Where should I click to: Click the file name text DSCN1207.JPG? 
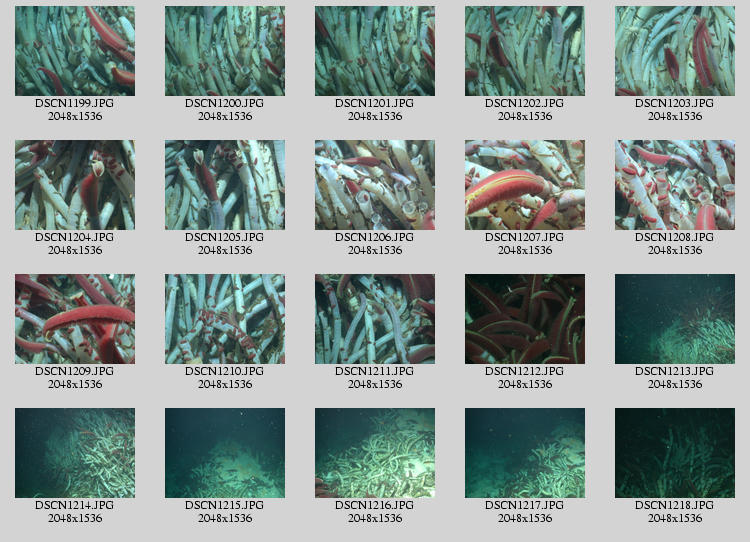pyautogui.click(x=525, y=237)
